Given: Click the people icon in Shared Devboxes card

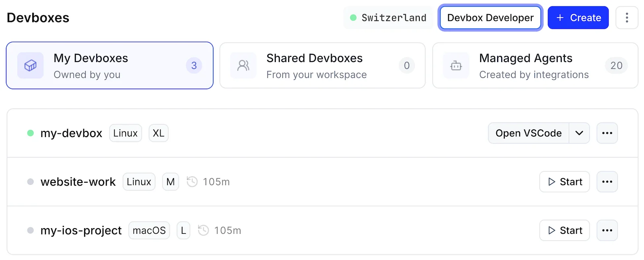Looking at the screenshot, I should pyautogui.click(x=244, y=65).
